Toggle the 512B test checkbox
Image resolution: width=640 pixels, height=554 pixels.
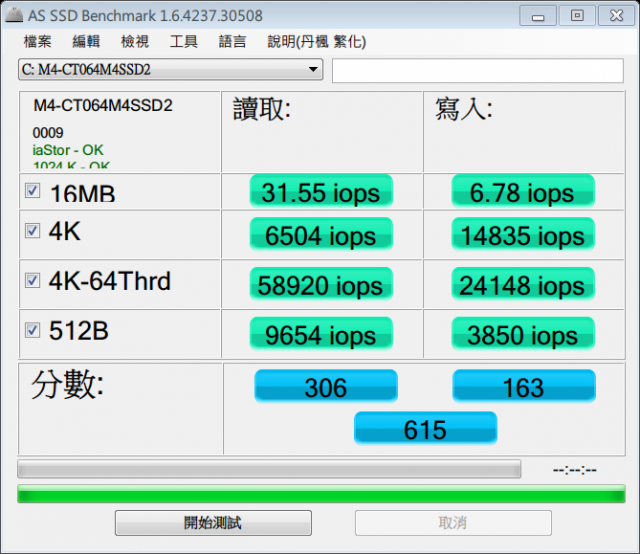pos(32,330)
